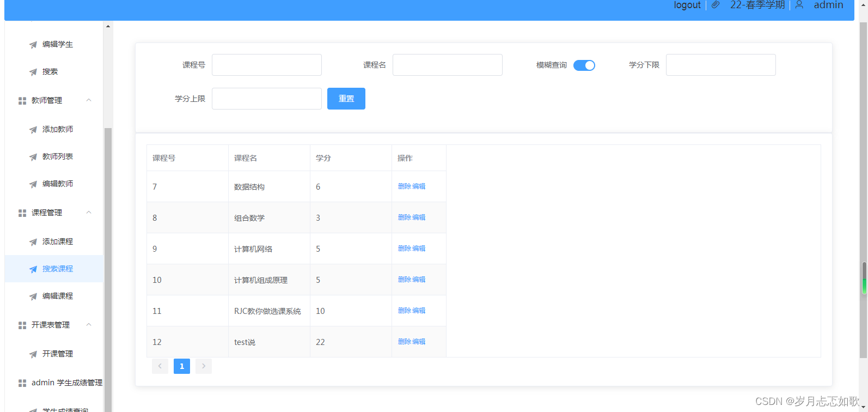Screen dimensions: 868x412
Task: Open the 添加教师 menu item
Action: tap(54, 130)
